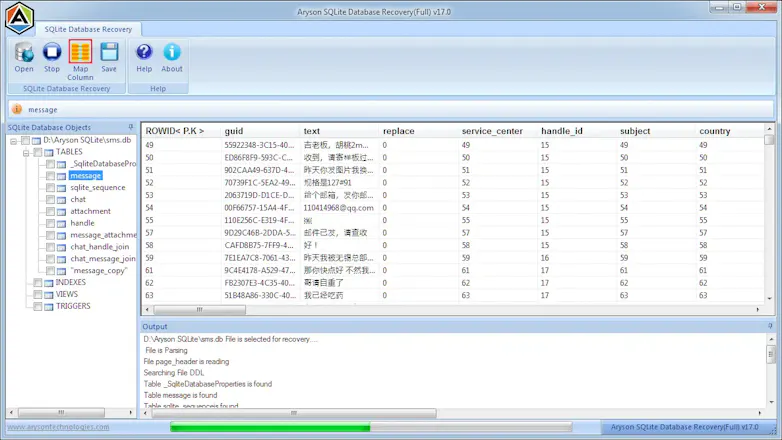The width and height of the screenshot is (782, 440).
Task: Click the folder icon beside INDEXES
Action: [x=48, y=283]
